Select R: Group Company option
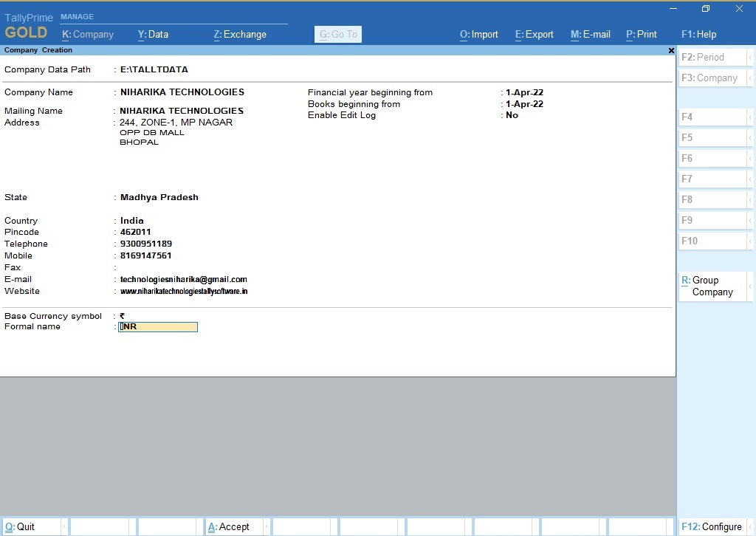 pyautogui.click(x=712, y=286)
